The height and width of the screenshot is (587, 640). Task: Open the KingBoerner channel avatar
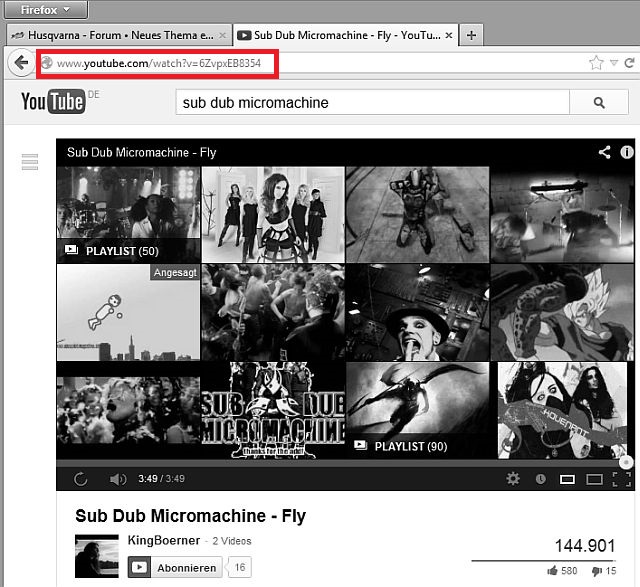click(97, 556)
